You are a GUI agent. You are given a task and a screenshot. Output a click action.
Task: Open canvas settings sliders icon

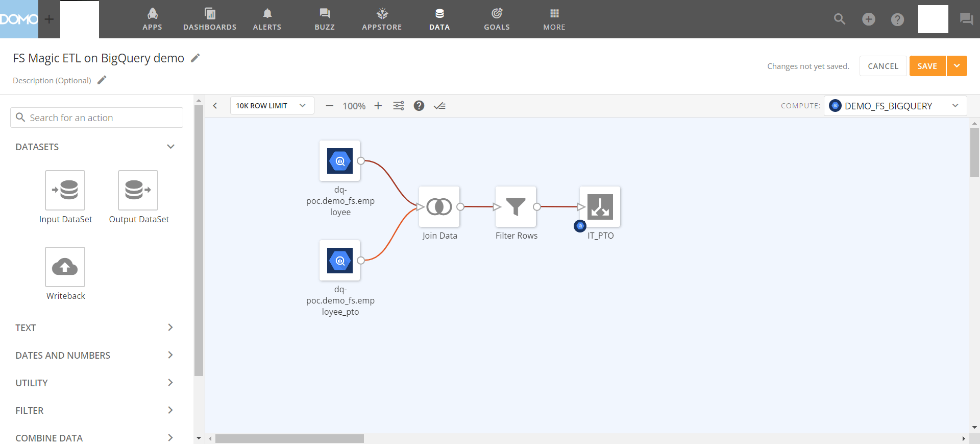tap(399, 106)
